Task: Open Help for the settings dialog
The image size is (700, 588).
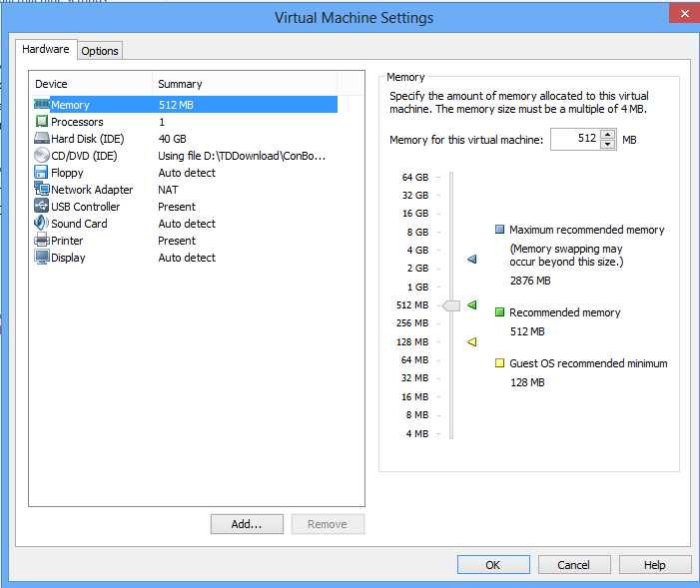Action: coord(654,565)
